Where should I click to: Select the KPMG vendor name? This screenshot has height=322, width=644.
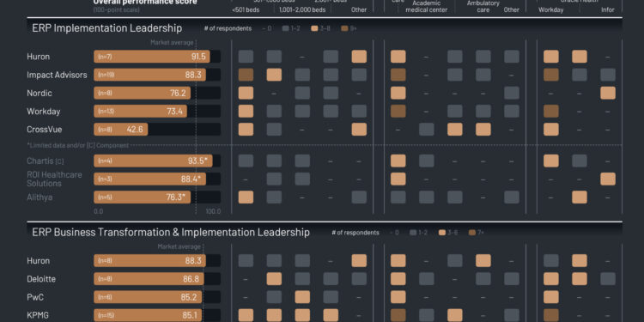point(38,316)
